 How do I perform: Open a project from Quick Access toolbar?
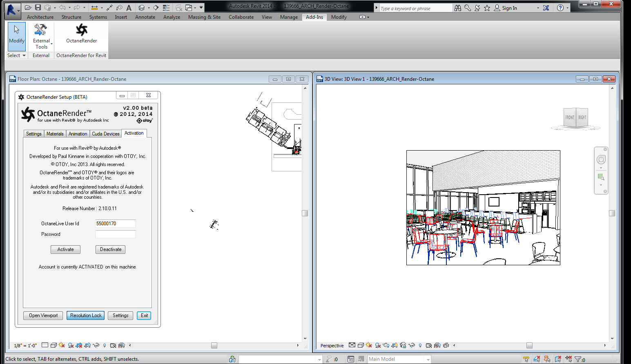click(x=28, y=8)
